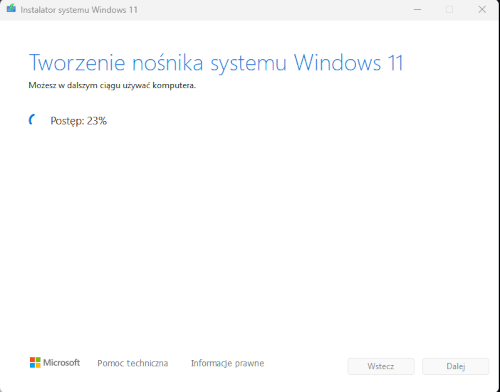This screenshot has height=392, width=500.
Task: Click the Wstecz button
Action: pos(381,366)
